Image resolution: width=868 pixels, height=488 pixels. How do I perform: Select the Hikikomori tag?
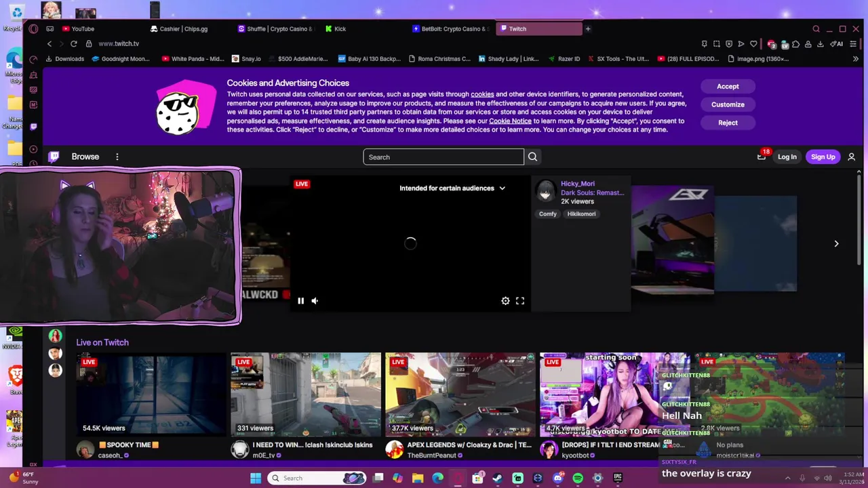pyautogui.click(x=581, y=214)
